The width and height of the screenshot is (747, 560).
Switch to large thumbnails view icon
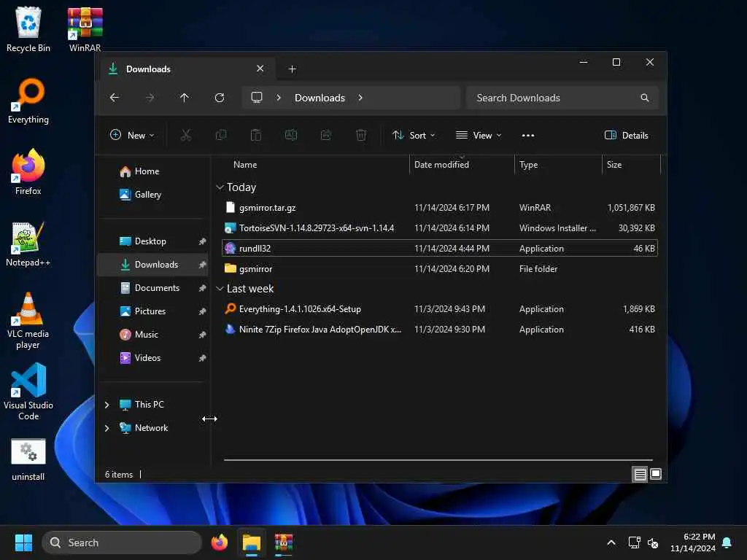(656, 474)
